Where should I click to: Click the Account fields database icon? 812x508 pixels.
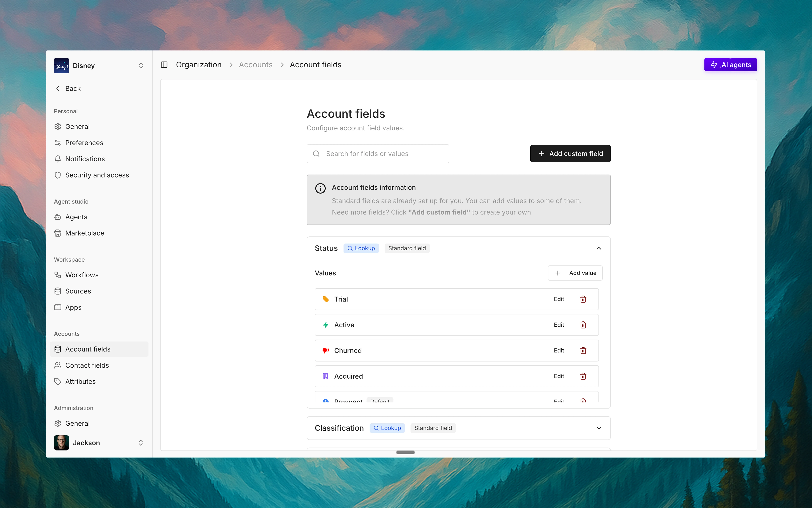[58, 349]
